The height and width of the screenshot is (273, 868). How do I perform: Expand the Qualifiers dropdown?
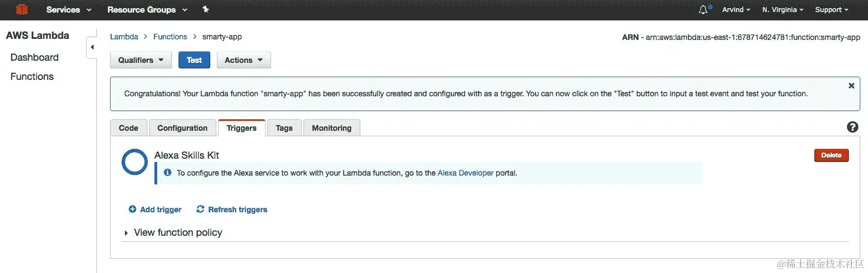[x=141, y=60]
